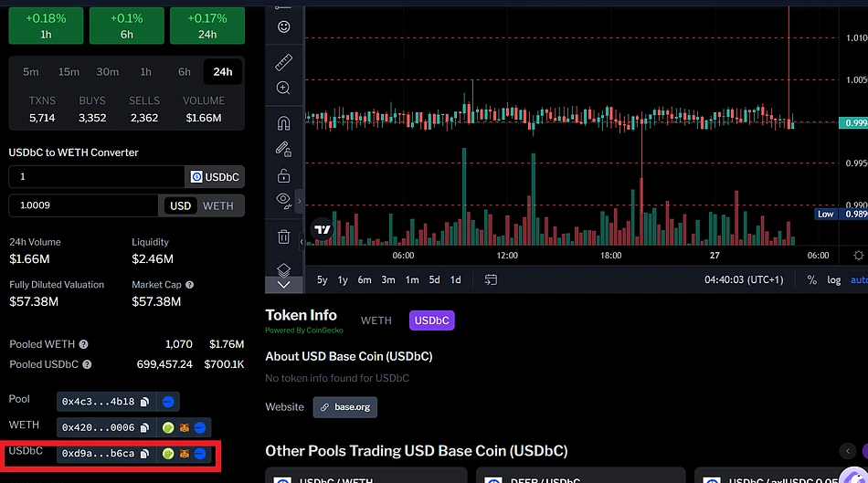Viewport: 868px width, 483px height.
Task: Copy the USDbC address 0xd9a...b6ca
Action: (x=144, y=454)
